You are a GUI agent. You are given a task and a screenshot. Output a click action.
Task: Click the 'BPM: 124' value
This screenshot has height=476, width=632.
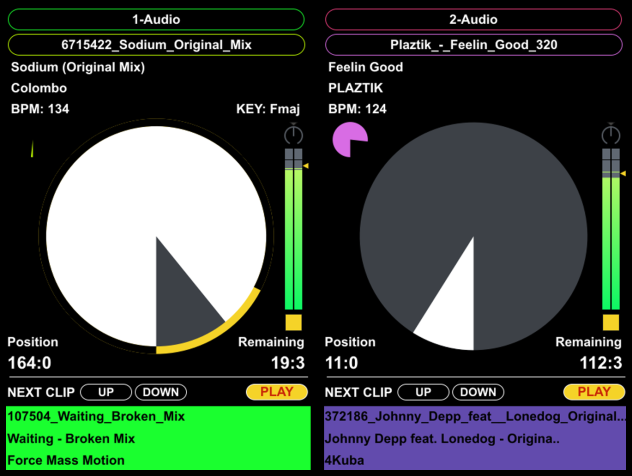pos(357,109)
